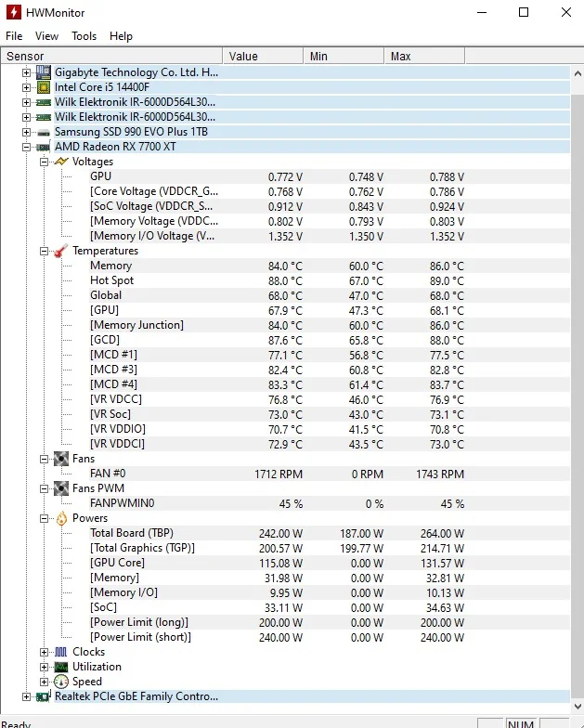Click the HWMonitor lightning bolt app icon
This screenshot has height=728, width=584.
pyautogui.click(x=13, y=12)
